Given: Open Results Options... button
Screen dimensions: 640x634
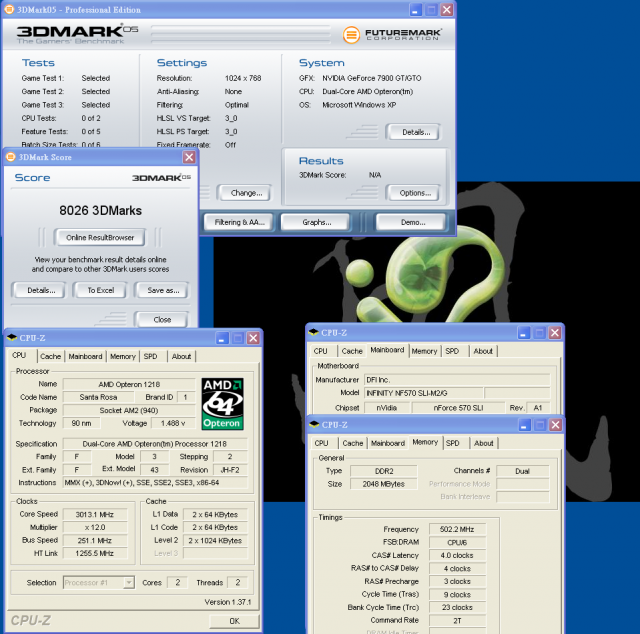Looking at the screenshot, I should 415,193.
